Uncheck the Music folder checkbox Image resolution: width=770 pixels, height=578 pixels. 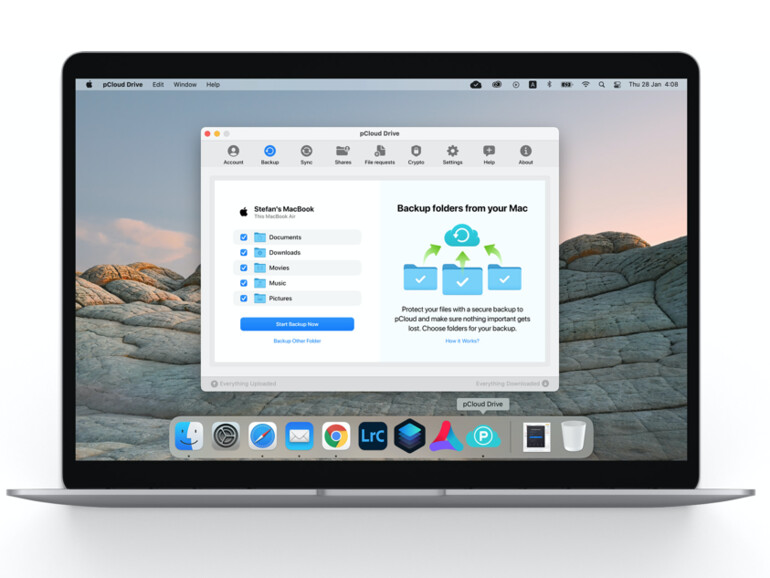244,283
